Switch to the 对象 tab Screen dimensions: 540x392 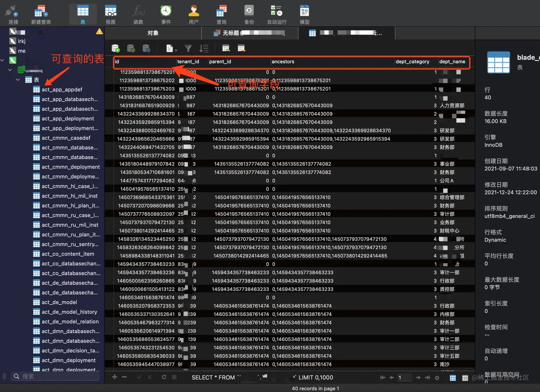[x=153, y=33]
